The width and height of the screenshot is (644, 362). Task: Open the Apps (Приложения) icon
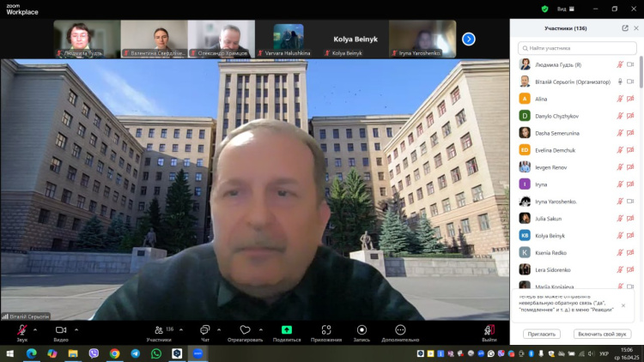coord(326,330)
